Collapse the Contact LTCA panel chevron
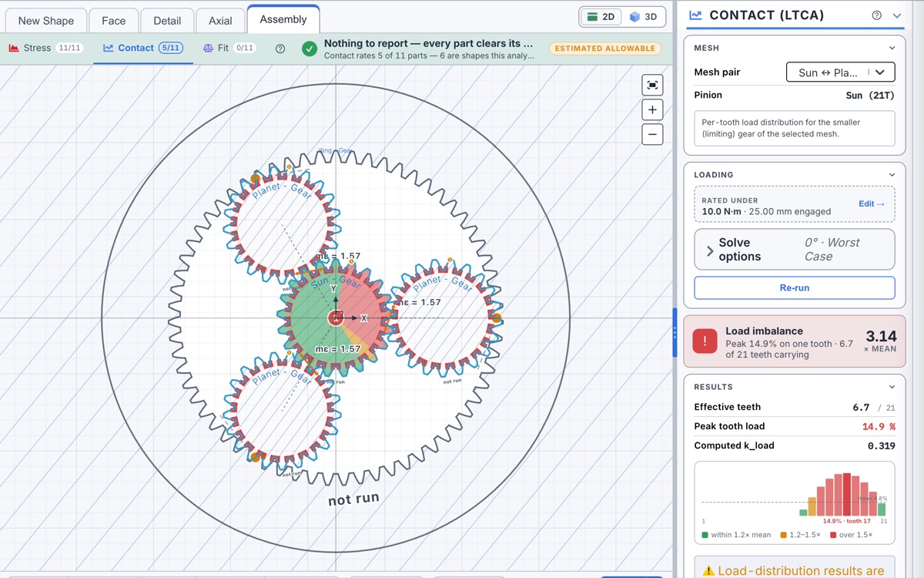The image size is (924, 578). [x=897, y=15]
